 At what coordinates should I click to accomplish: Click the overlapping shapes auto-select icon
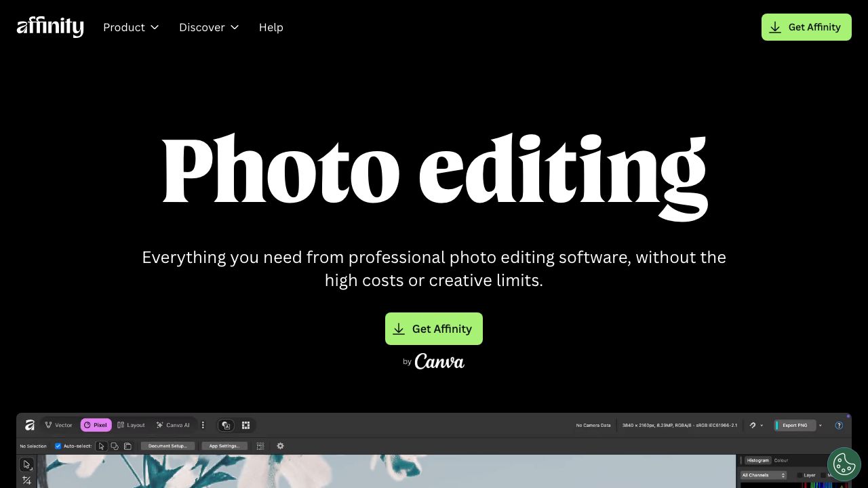115,446
